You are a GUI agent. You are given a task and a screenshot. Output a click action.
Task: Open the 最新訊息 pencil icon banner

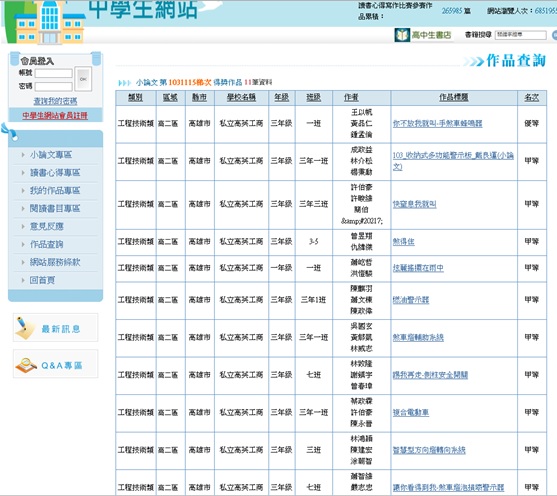[x=56, y=328]
